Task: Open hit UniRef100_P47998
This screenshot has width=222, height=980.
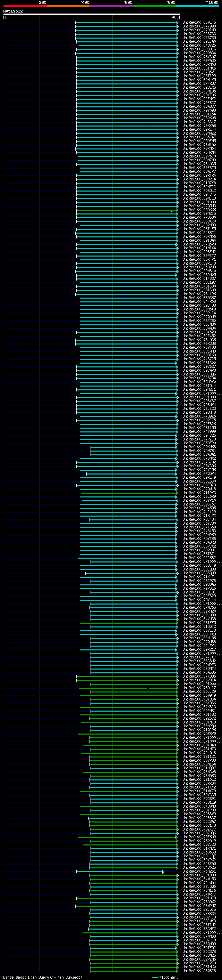Action: click(x=199, y=26)
